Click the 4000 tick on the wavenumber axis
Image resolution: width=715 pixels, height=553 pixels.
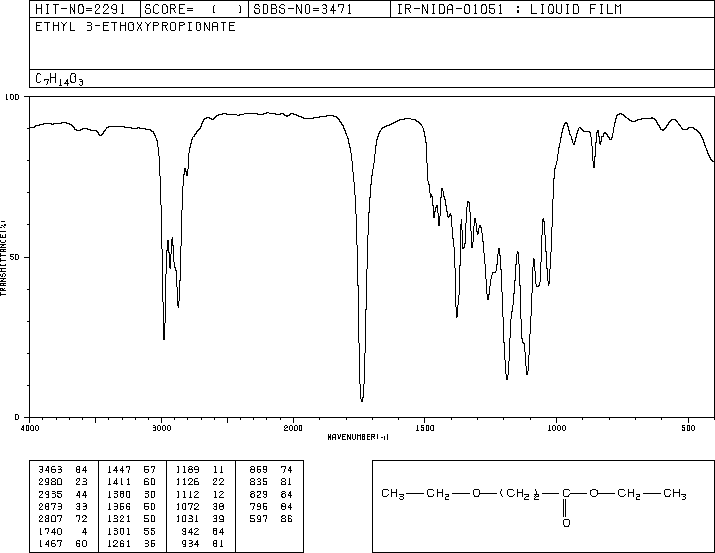click(x=30, y=428)
